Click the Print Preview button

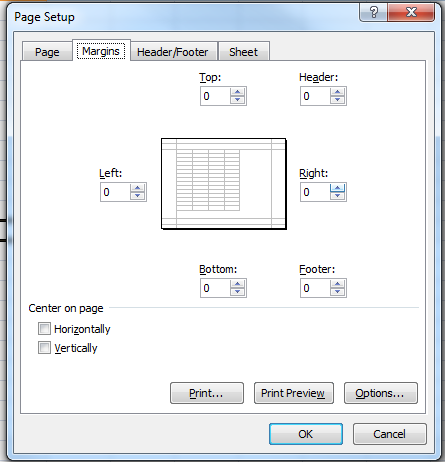tap(294, 393)
